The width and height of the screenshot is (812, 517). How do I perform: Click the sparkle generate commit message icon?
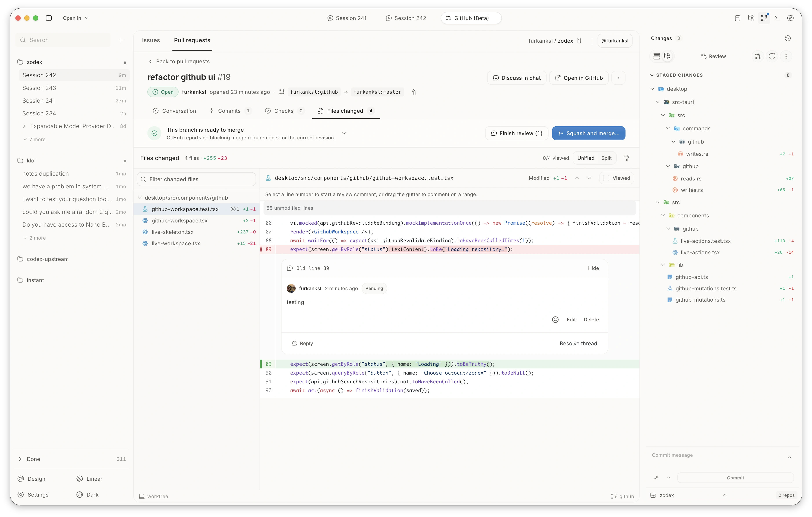(656, 478)
